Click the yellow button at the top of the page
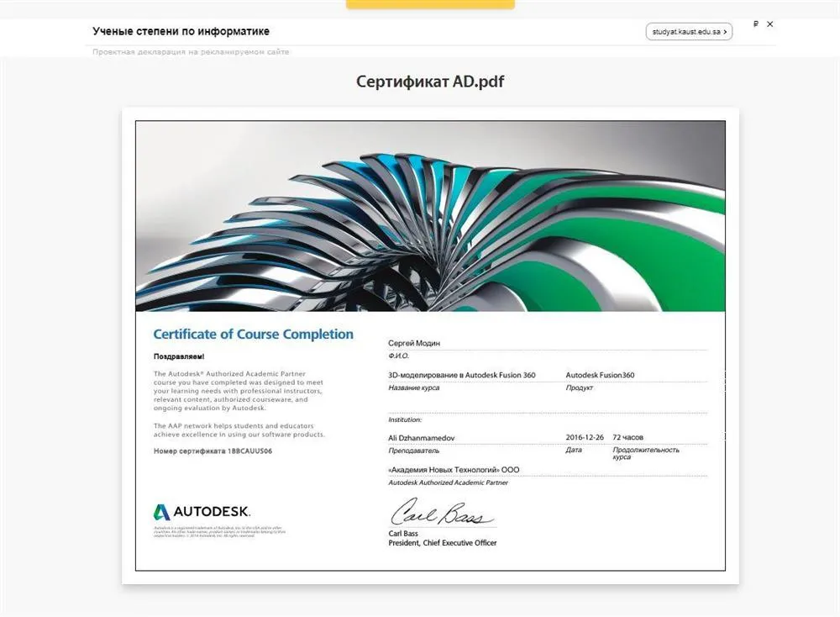Viewport: 840px width, 617px height. tap(430, 4)
